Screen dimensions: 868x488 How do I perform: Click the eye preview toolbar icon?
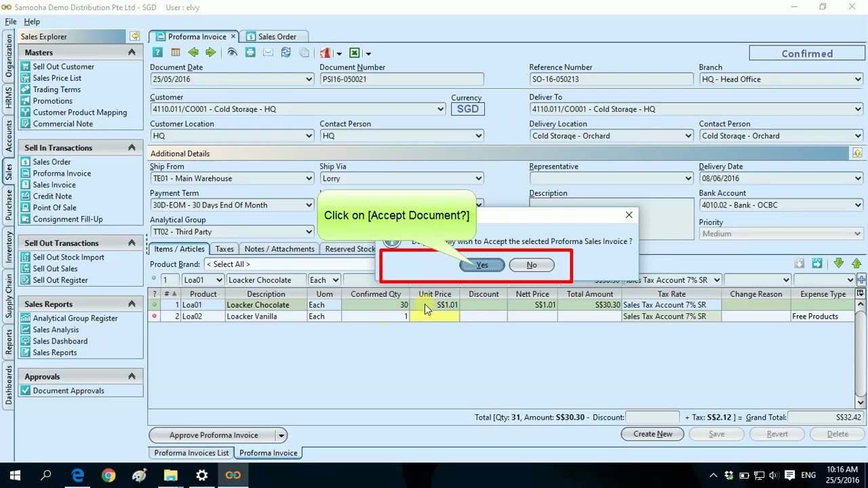(232, 53)
